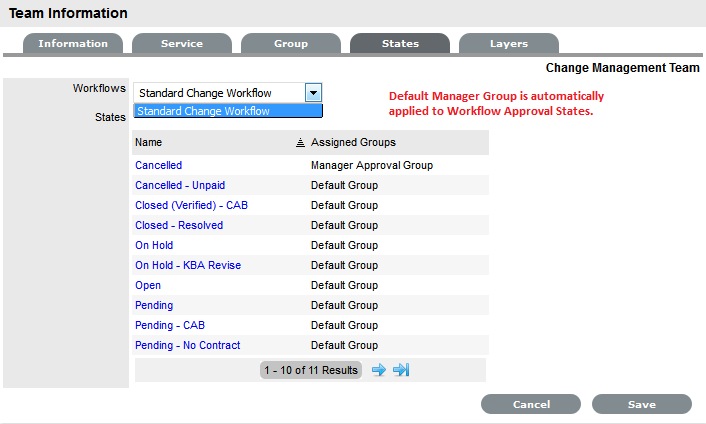
Task: Click the Save button
Action: click(x=642, y=404)
